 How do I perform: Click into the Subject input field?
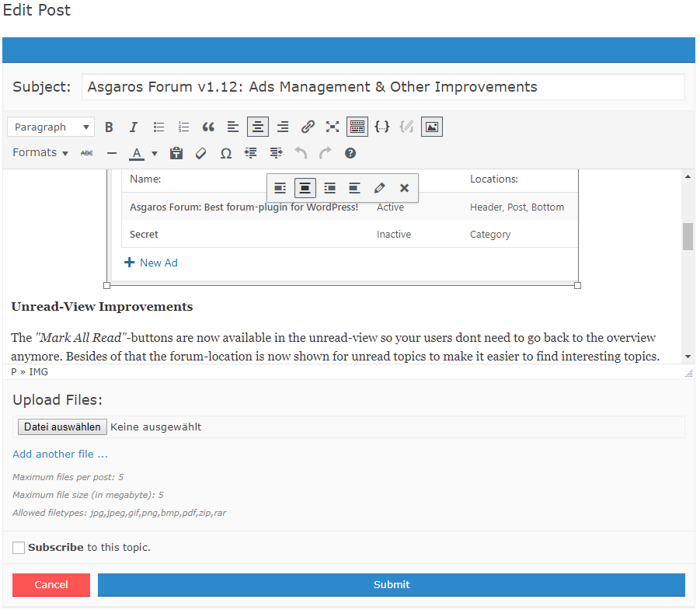(383, 87)
